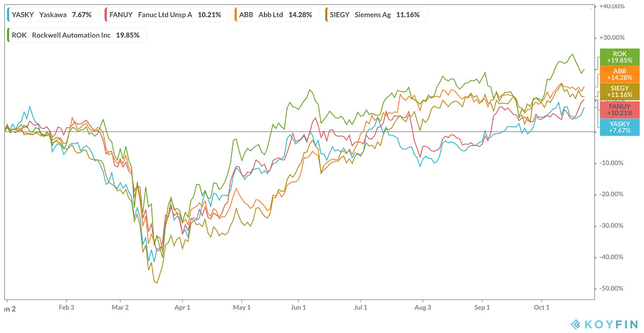This screenshot has height=333, width=644.
Task: Click the olive SIEGY +11.16% value tag
Action: click(619, 92)
